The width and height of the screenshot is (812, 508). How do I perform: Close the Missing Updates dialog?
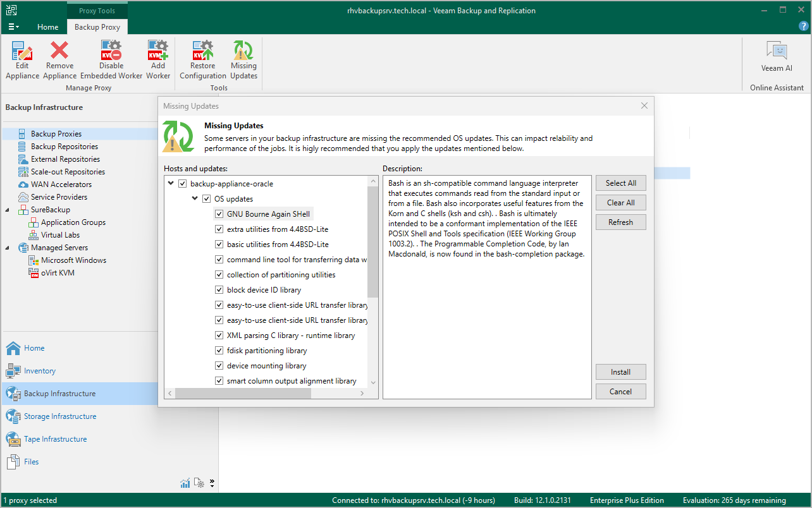644,106
